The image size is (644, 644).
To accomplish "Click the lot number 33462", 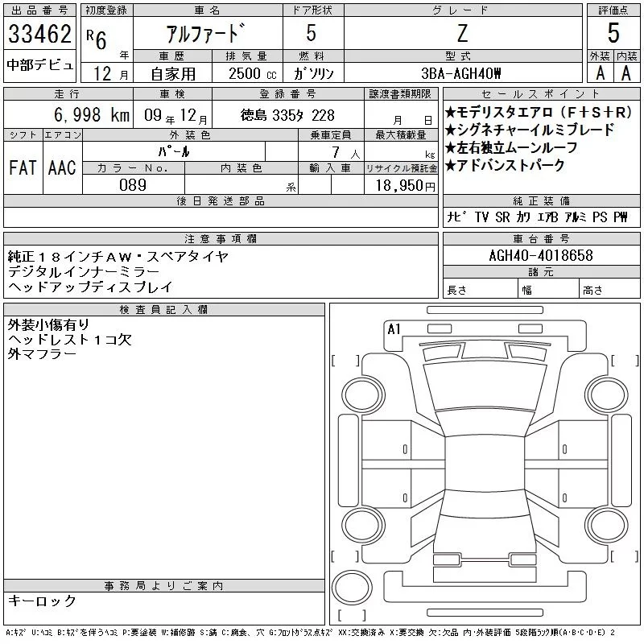I will click(x=39, y=34).
